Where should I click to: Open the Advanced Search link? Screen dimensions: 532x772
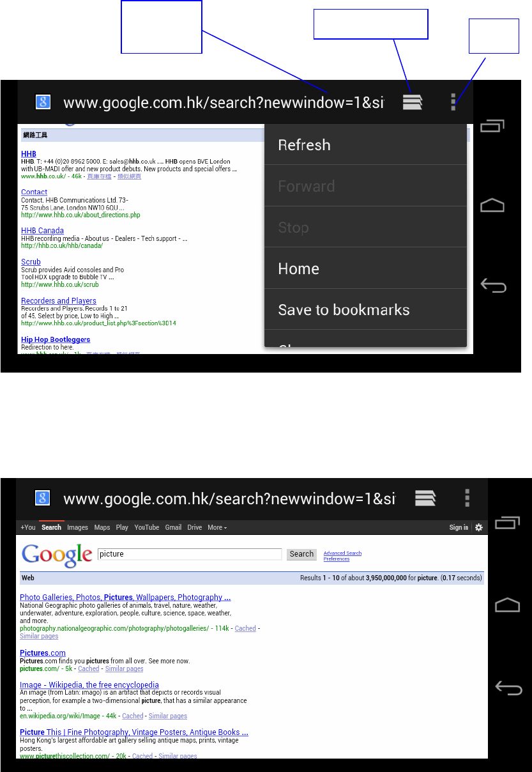pos(342,553)
